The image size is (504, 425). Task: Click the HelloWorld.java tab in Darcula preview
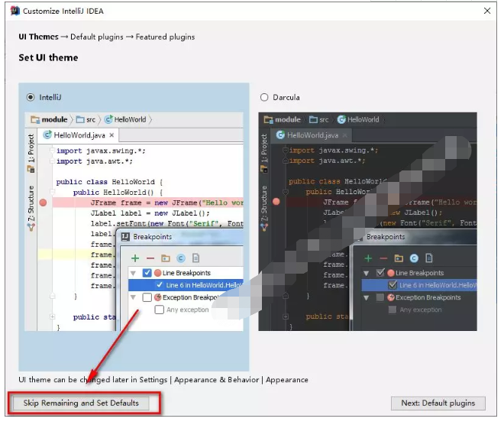click(x=312, y=135)
